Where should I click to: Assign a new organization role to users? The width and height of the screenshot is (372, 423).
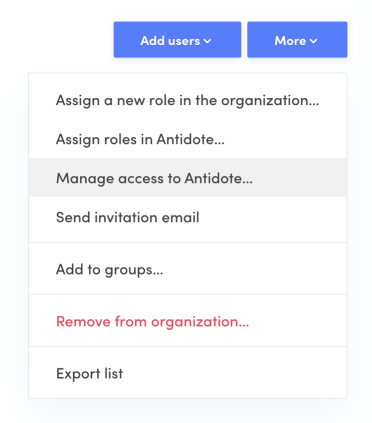[x=187, y=100]
